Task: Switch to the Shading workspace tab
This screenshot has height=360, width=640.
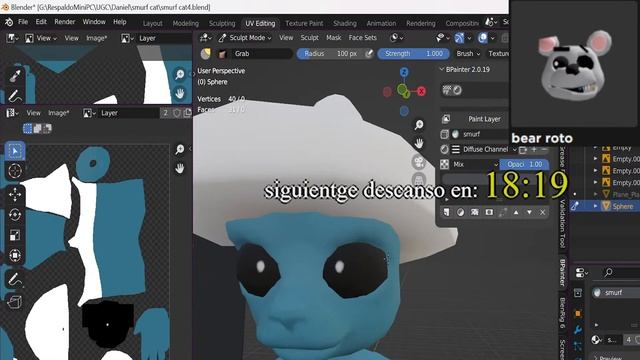Action: 344,24
